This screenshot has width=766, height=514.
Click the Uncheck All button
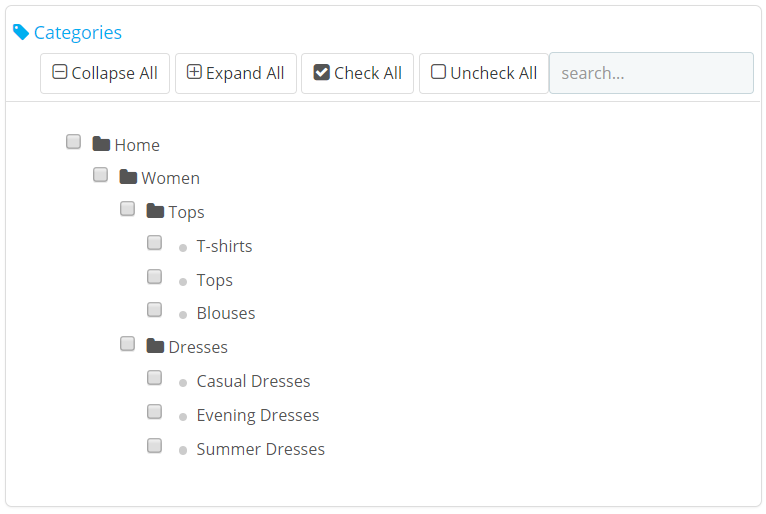coord(483,73)
